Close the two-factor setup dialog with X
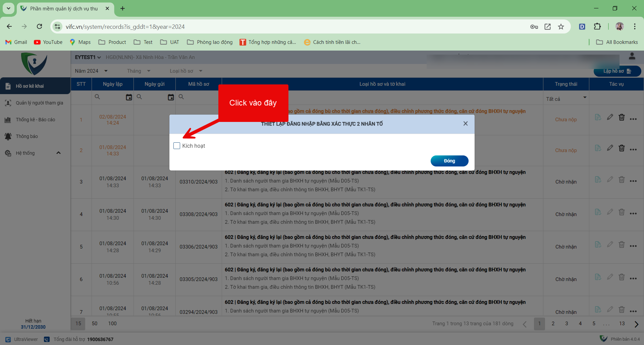Image resolution: width=644 pixels, height=345 pixels. (465, 124)
